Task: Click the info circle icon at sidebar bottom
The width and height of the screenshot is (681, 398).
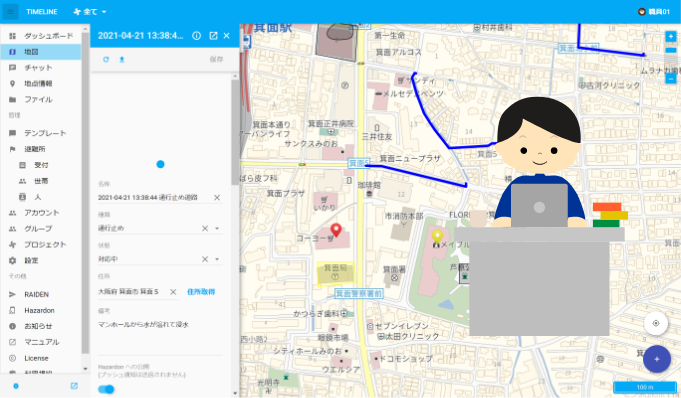Action: pos(16,386)
